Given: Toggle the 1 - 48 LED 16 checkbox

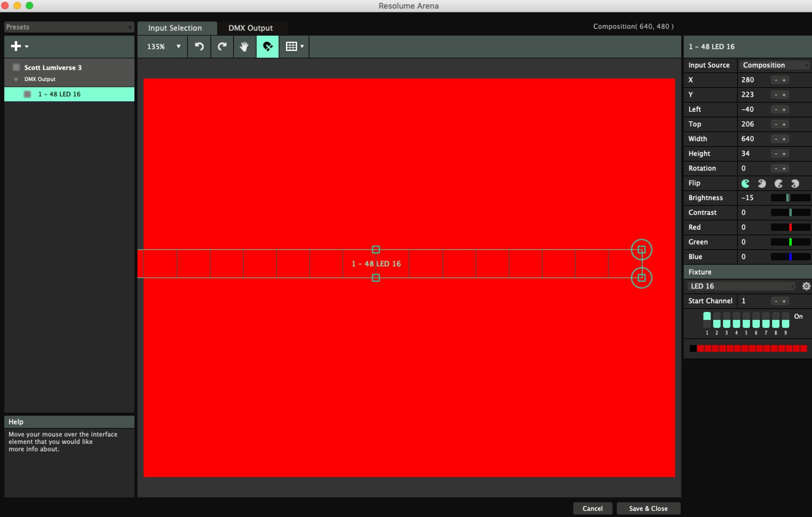Looking at the screenshot, I should pos(27,94).
